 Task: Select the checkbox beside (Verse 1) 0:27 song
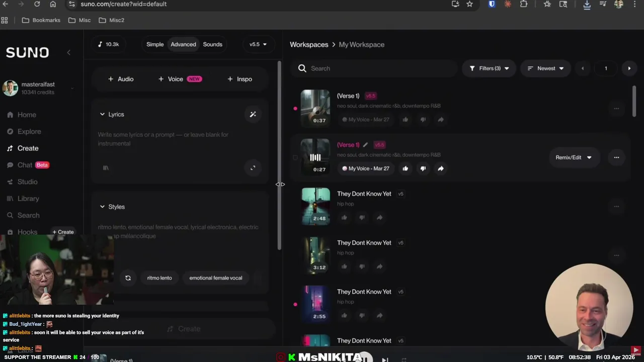pos(295,157)
